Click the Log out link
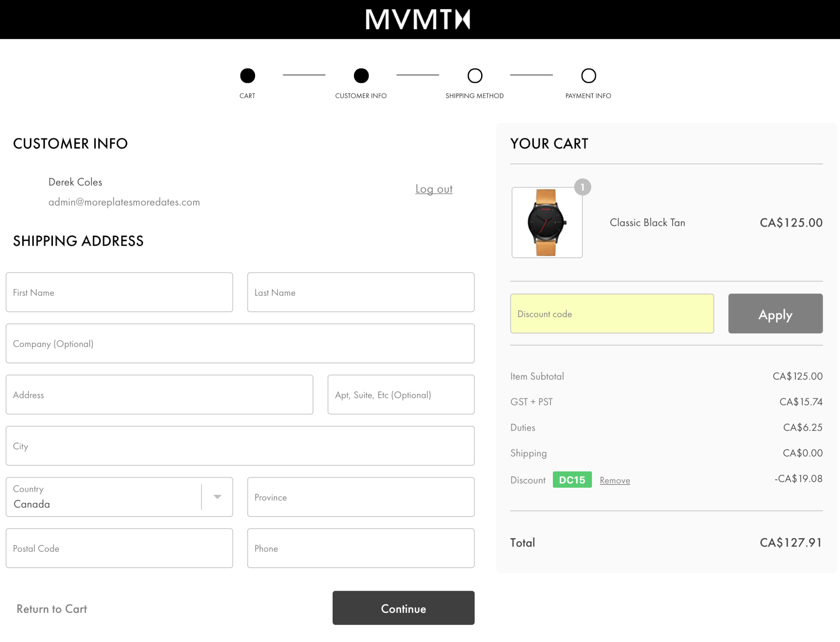This screenshot has width=840, height=642. click(434, 189)
